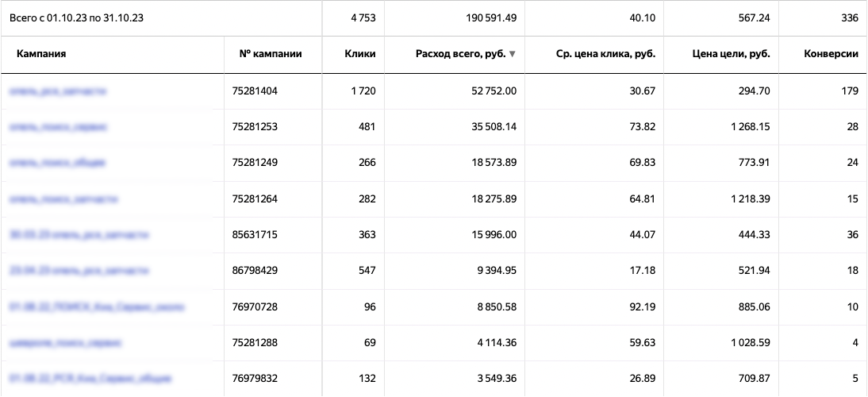868x397 pixels.
Task: Open campaign link in row 75281404
Action: point(57,91)
